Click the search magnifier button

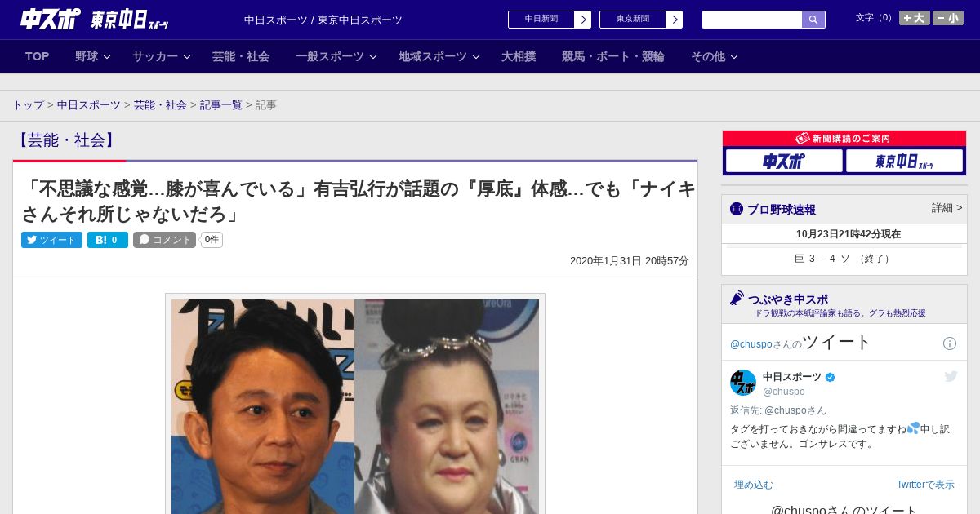click(x=813, y=20)
